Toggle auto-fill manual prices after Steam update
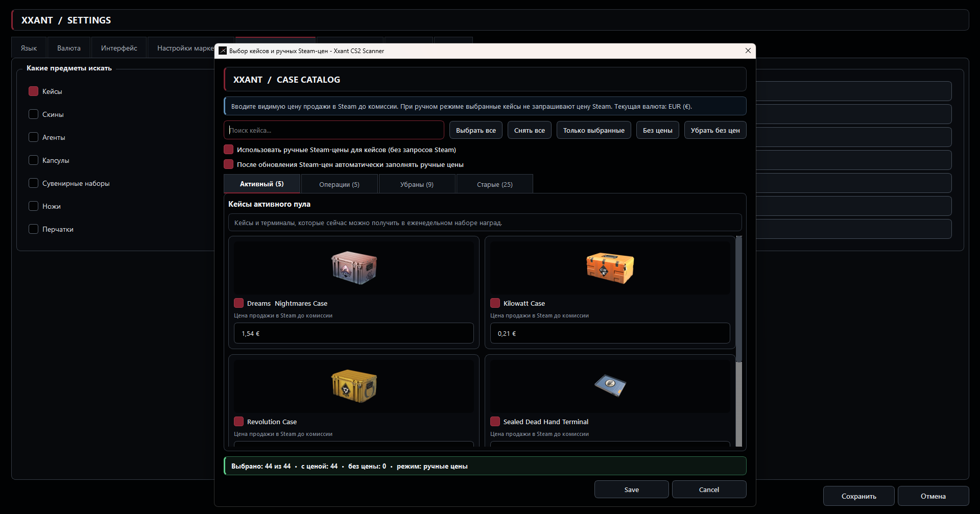Image resolution: width=980 pixels, height=514 pixels. [229, 164]
